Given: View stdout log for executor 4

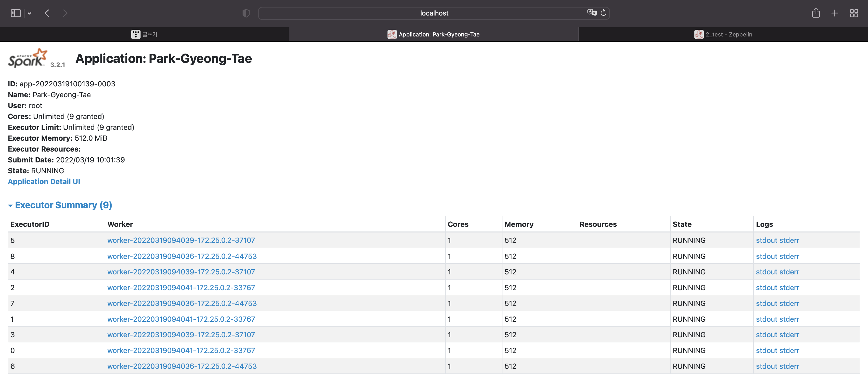Looking at the screenshot, I should tap(766, 272).
